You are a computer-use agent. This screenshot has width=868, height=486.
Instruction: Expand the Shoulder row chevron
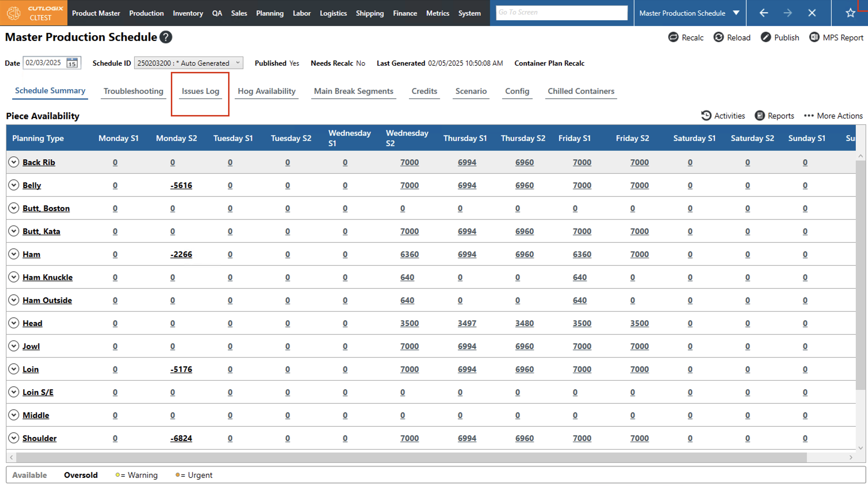14,438
